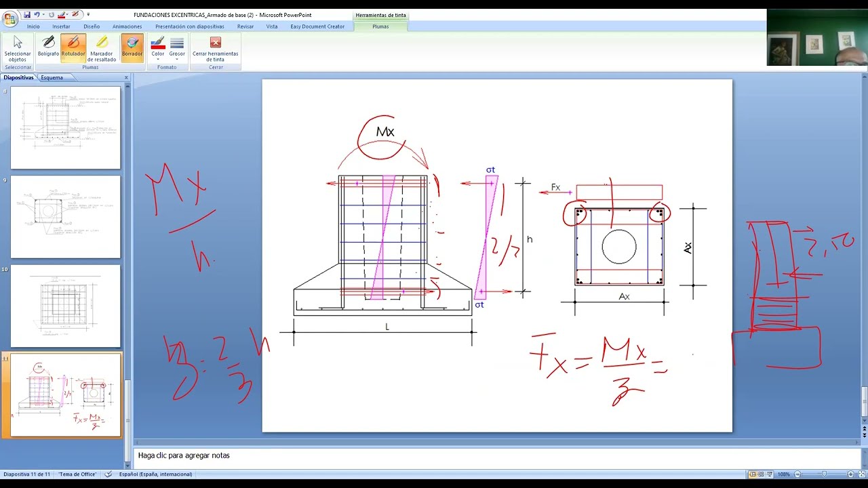Go to the Animaciones tab

pos(127,26)
